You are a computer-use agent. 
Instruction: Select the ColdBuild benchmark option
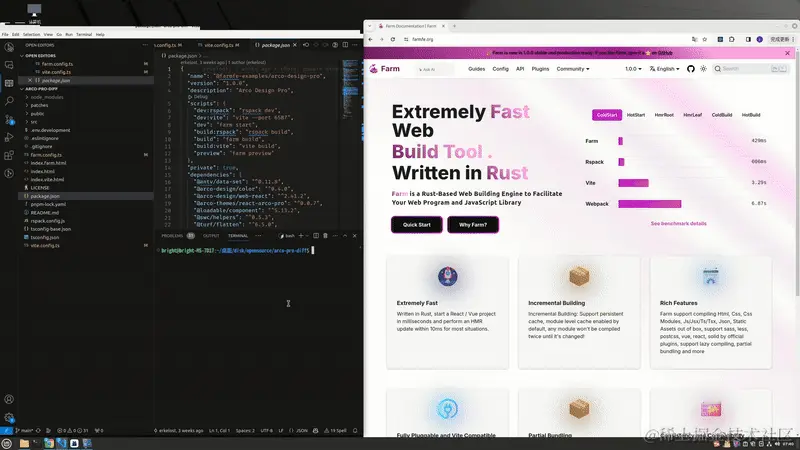pos(721,115)
